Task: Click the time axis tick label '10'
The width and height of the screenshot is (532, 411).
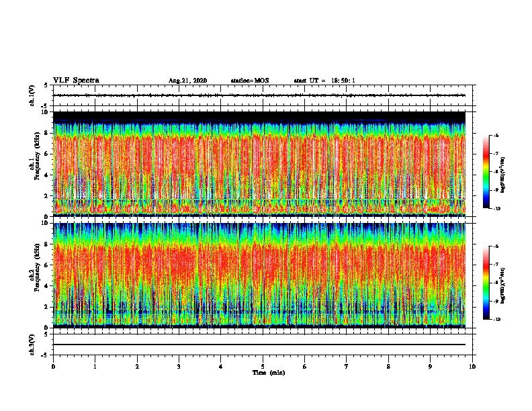Action: coord(472,367)
